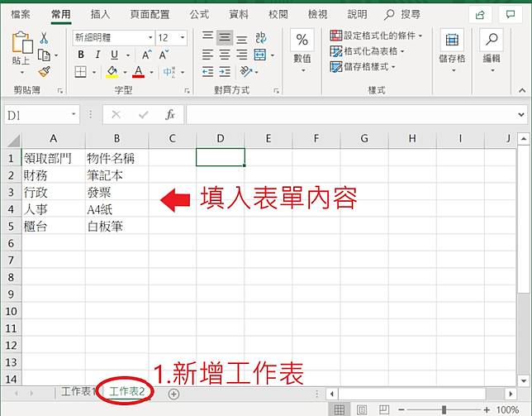Expand the underline style dropdown arrow

128,55
